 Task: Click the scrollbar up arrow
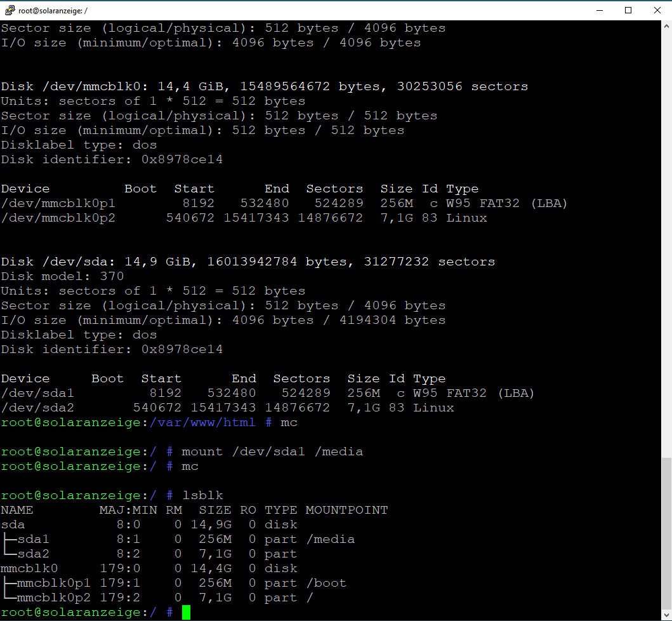(666, 27)
